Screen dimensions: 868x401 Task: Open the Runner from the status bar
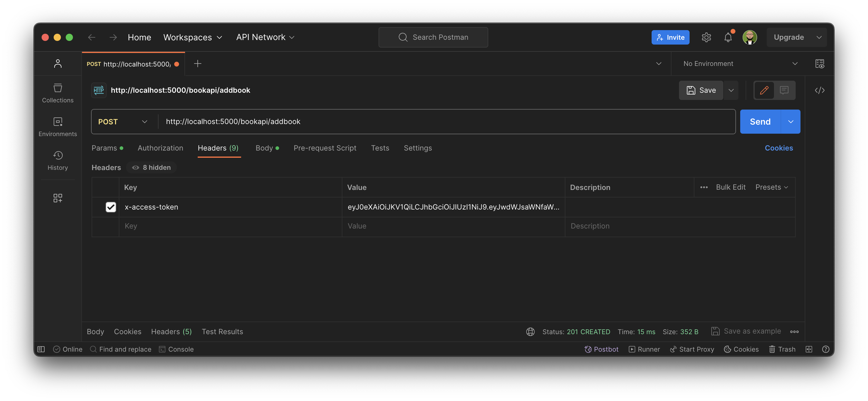tap(644, 349)
